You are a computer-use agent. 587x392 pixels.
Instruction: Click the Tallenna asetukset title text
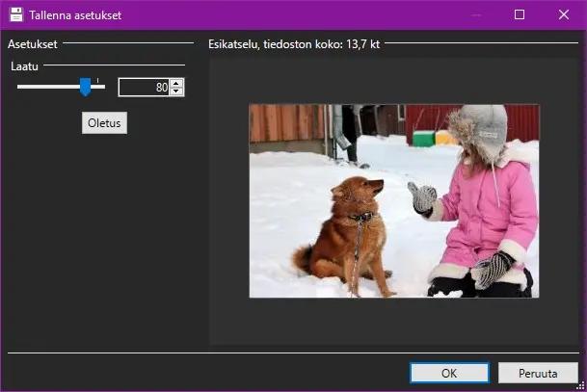pos(75,15)
